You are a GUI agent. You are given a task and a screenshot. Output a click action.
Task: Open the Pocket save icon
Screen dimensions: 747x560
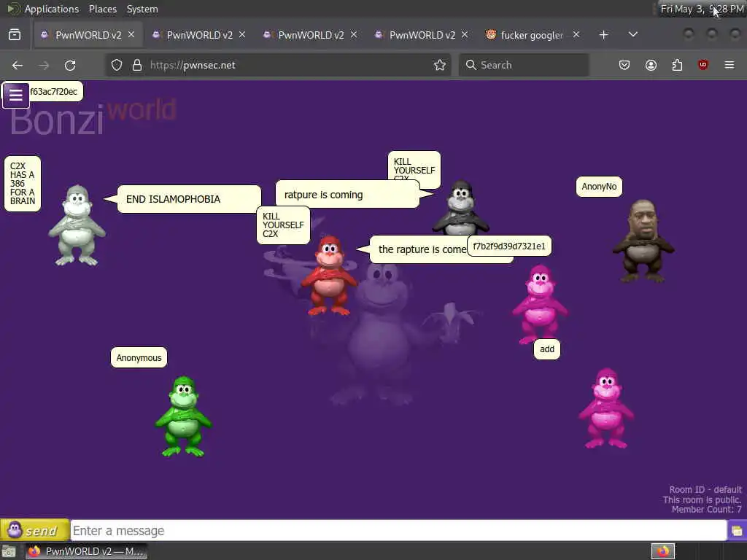point(624,65)
